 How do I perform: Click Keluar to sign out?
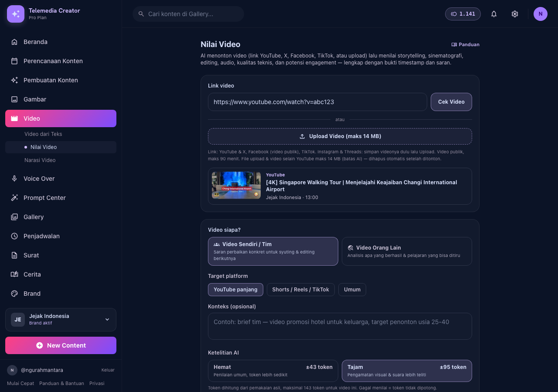(108, 370)
